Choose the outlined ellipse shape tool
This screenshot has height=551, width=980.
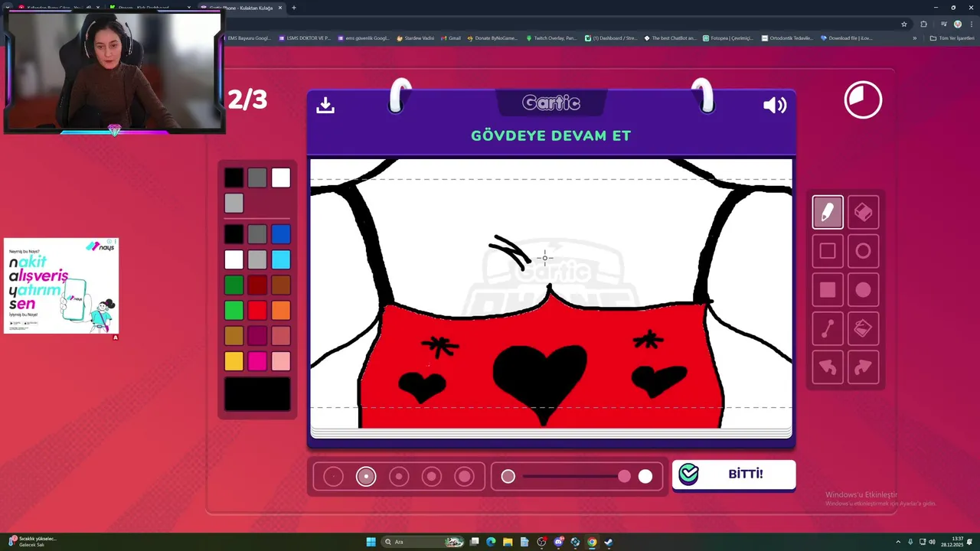tap(863, 251)
